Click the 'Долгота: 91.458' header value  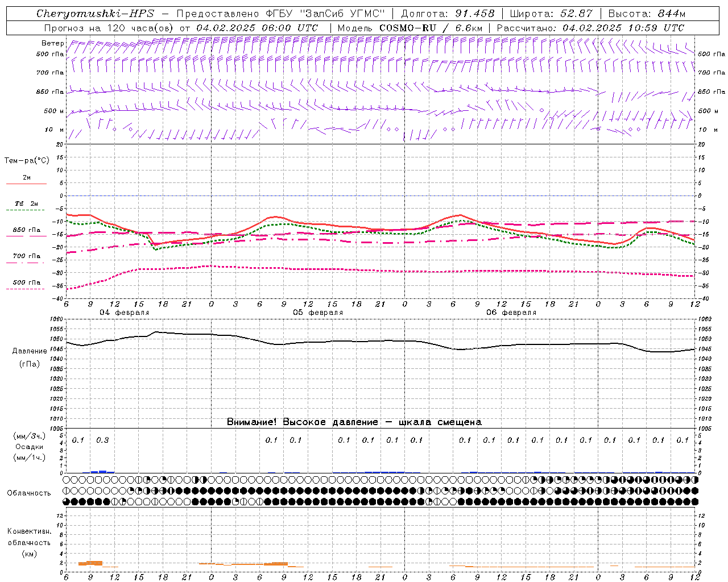[x=448, y=14]
